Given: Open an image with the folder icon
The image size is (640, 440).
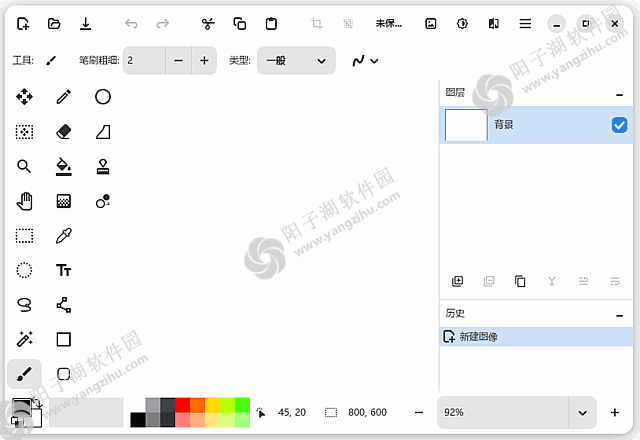Looking at the screenshot, I should 54,24.
